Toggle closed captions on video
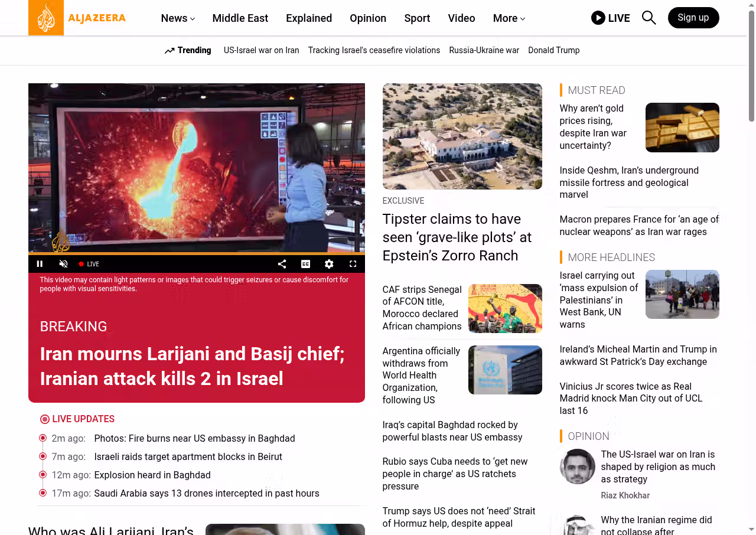Screen dimensions: 756x535 [306, 264]
